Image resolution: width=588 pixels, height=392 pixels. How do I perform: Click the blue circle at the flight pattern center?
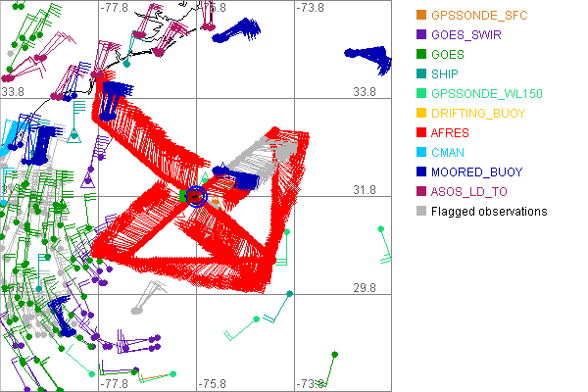[x=195, y=197]
